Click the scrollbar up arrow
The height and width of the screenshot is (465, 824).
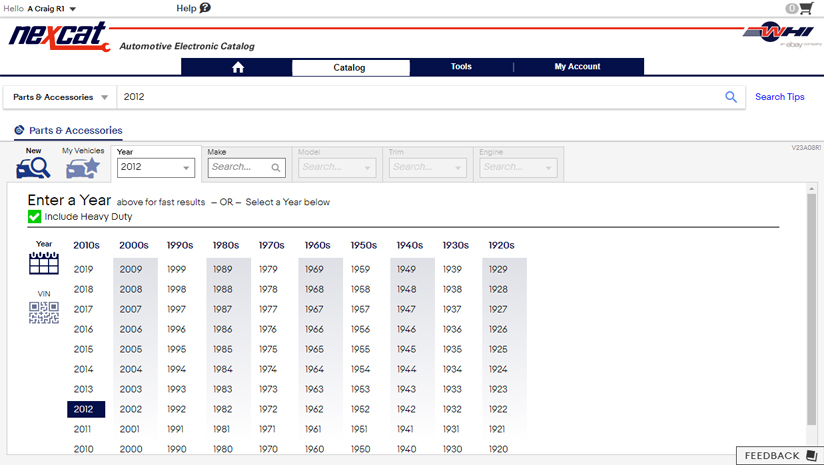point(811,188)
